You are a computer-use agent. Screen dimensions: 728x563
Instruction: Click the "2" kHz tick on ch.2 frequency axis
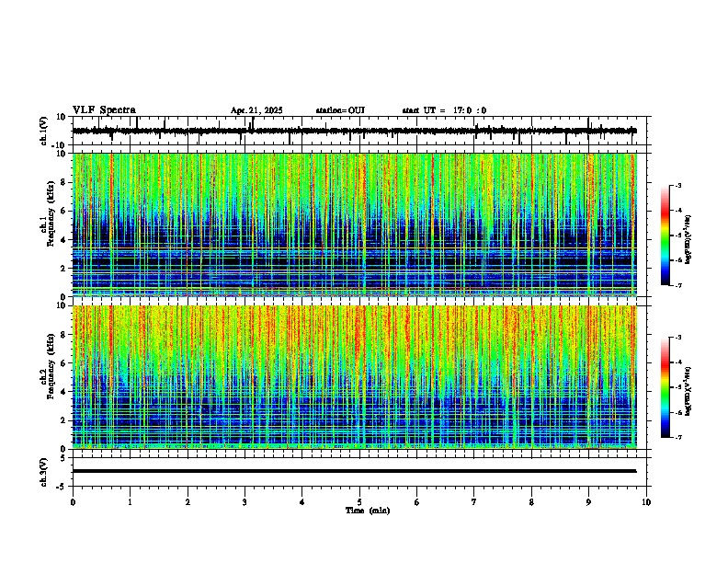pos(63,420)
